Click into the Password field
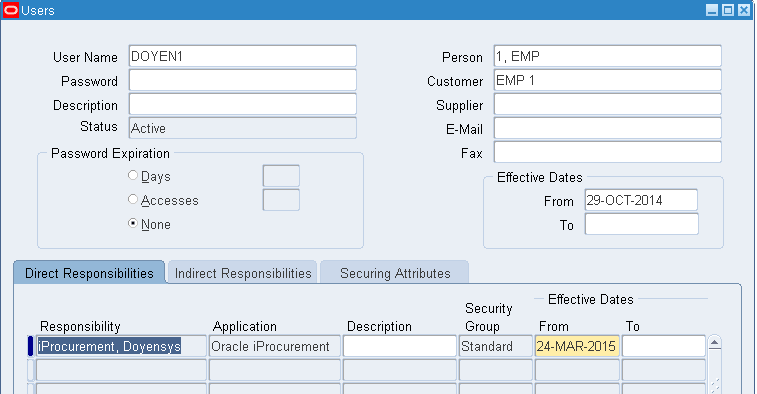Image resolution: width=757 pixels, height=394 pixels. 243,81
